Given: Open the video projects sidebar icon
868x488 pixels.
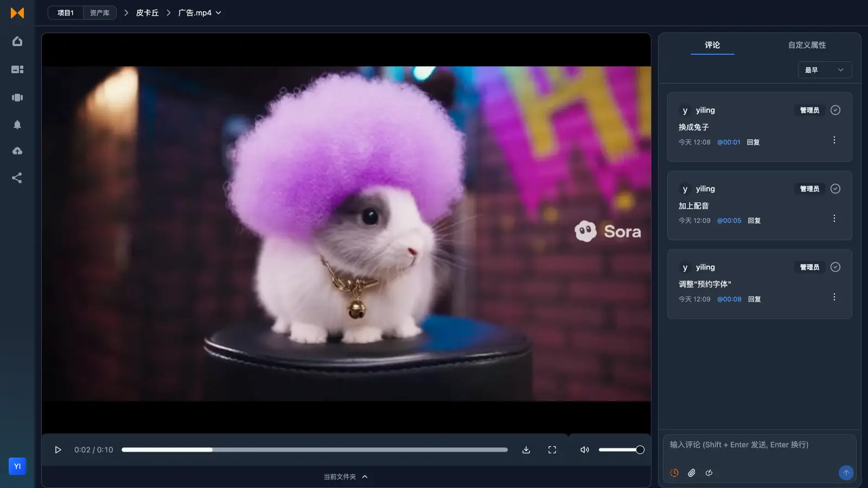Looking at the screenshot, I should [17, 98].
